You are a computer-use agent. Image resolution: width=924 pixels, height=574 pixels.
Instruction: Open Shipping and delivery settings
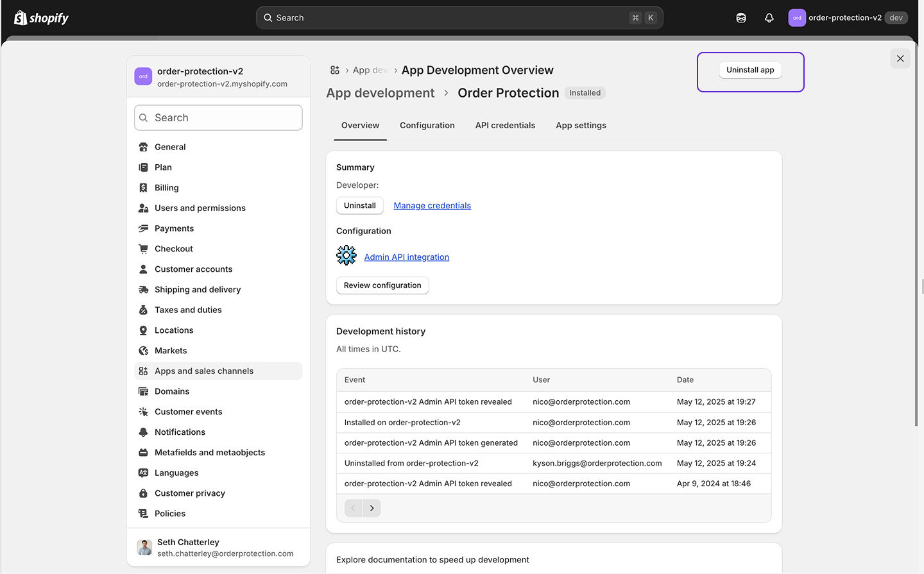point(198,289)
